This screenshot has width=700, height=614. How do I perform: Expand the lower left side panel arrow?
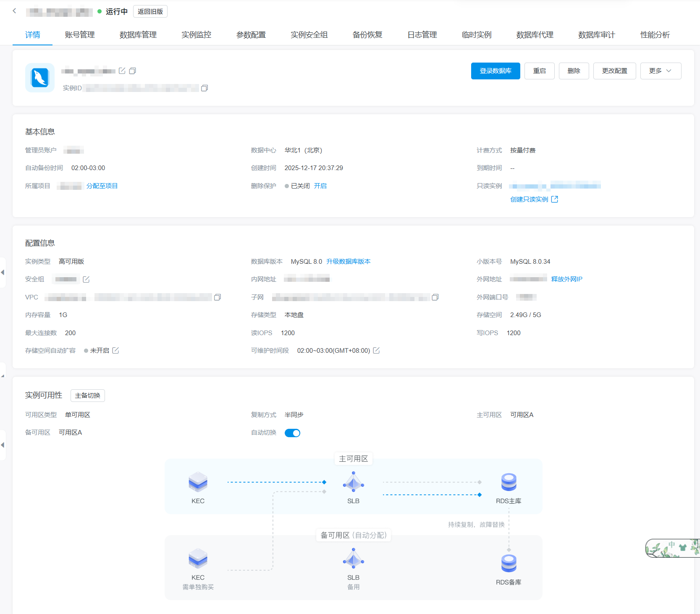3,445
